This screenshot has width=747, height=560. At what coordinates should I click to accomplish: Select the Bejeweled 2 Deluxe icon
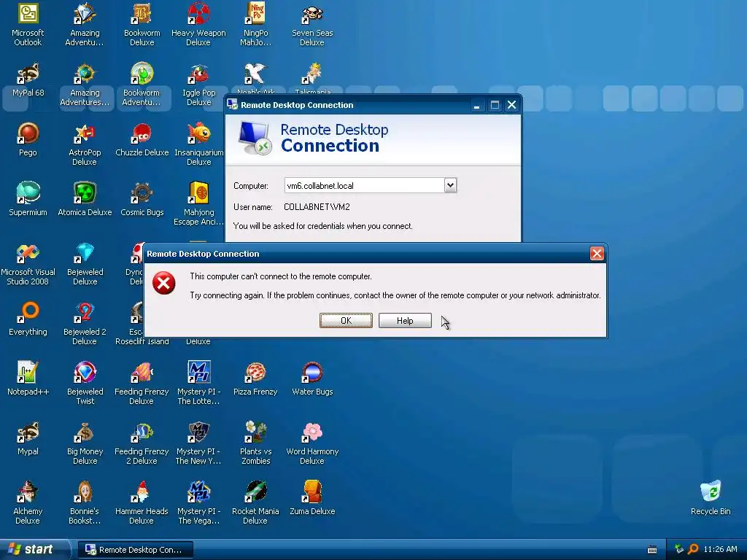coord(85,323)
